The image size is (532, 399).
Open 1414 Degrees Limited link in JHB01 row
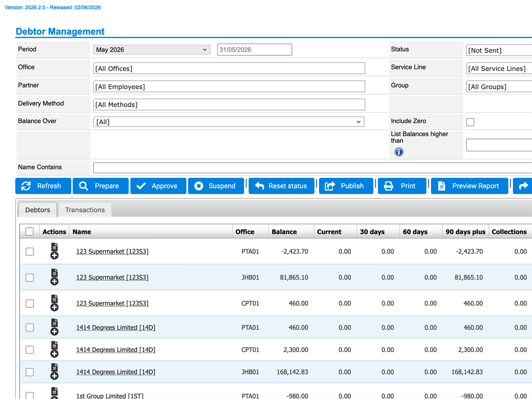[116, 372]
